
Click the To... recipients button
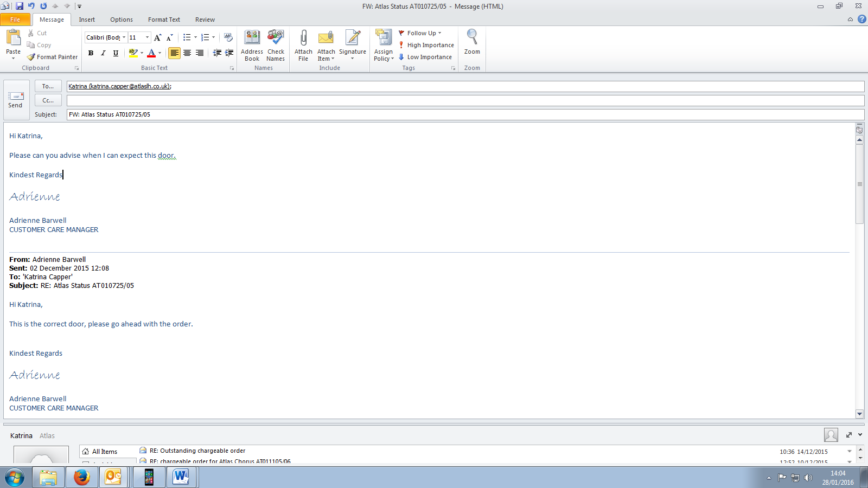click(48, 86)
